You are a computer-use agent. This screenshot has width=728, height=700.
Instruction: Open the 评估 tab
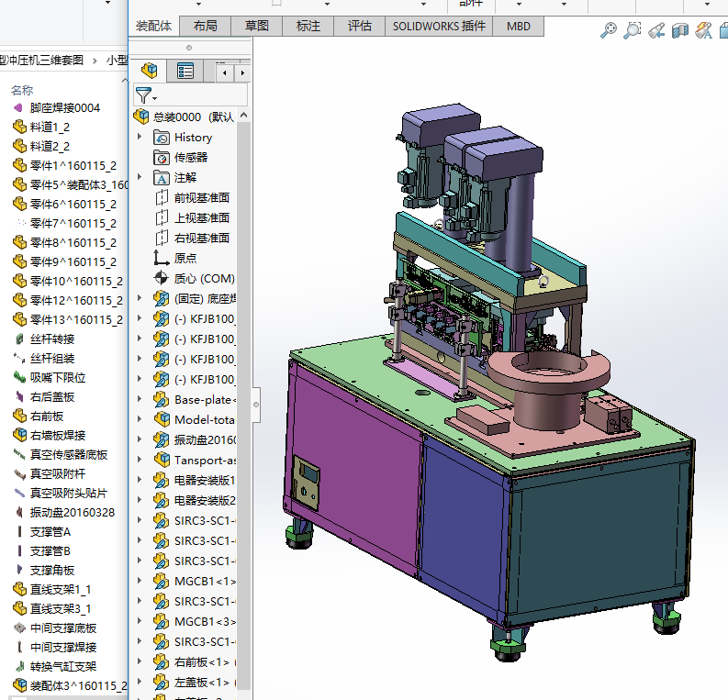(x=360, y=26)
